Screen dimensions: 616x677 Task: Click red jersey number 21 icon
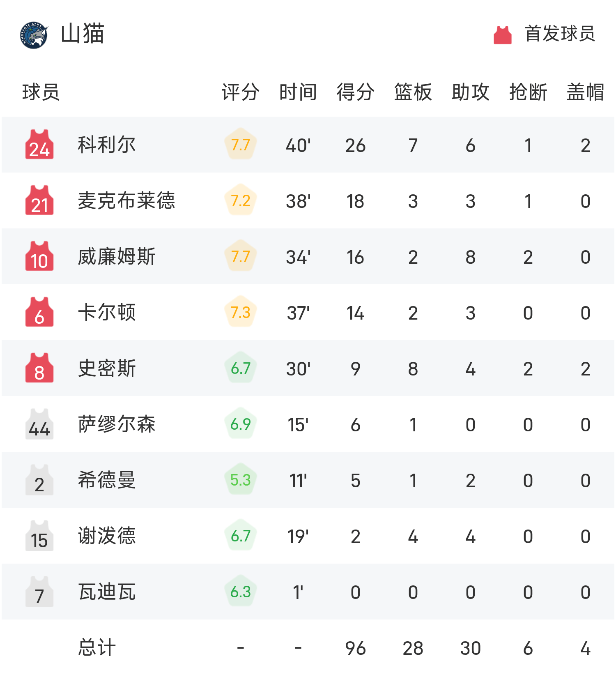point(39,201)
